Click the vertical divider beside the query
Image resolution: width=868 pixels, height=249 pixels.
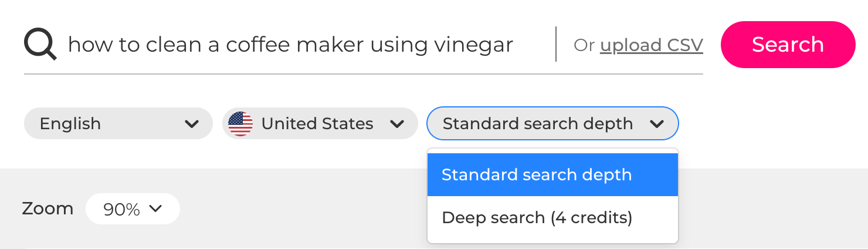pyautogui.click(x=555, y=44)
